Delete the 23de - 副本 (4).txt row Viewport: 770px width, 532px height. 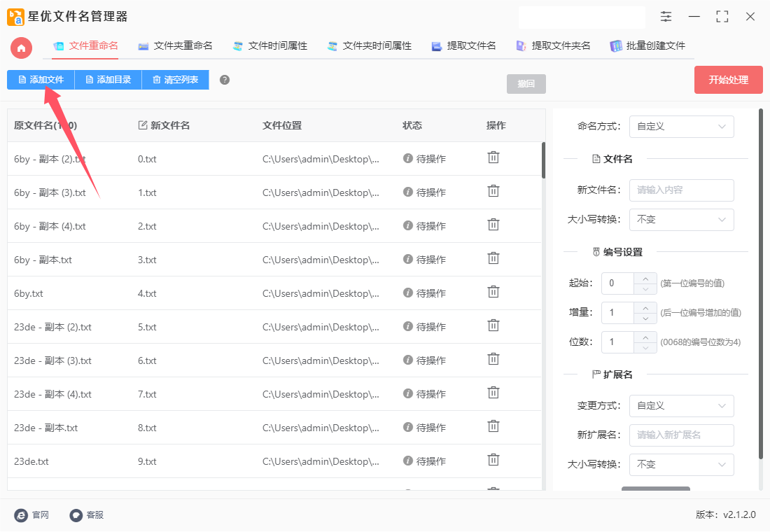point(493,393)
